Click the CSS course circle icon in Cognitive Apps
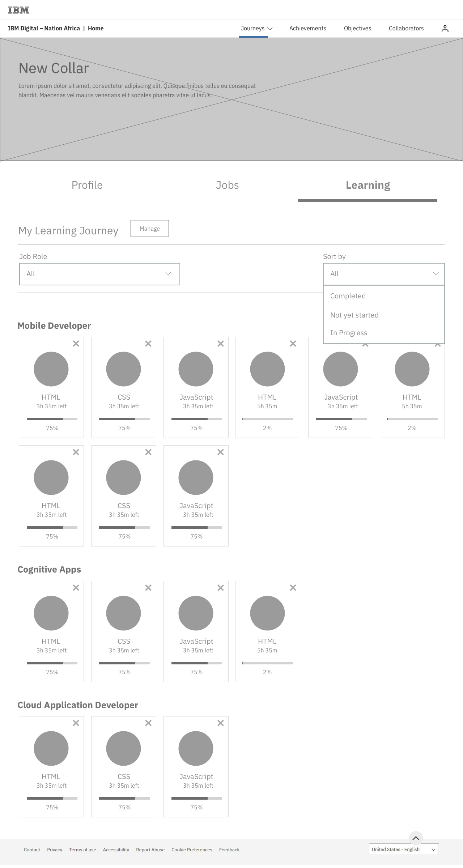 click(x=123, y=613)
